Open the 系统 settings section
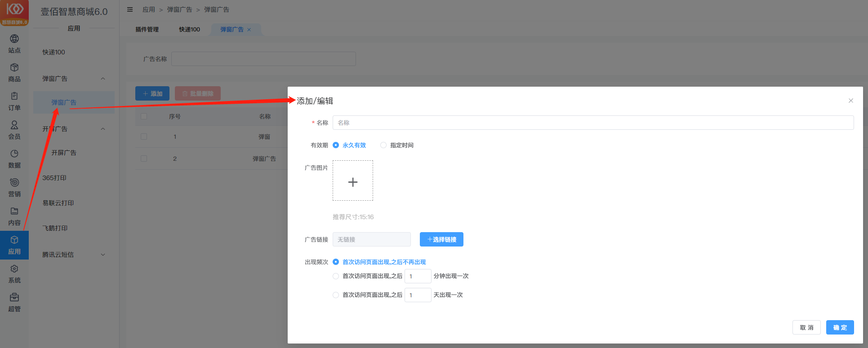This screenshot has height=348, width=868. 14,274
